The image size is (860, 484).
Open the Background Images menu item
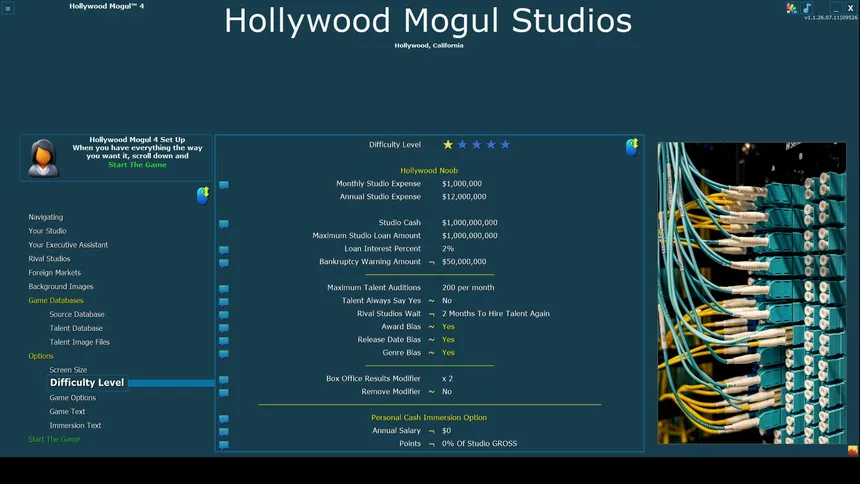click(x=61, y=286)
